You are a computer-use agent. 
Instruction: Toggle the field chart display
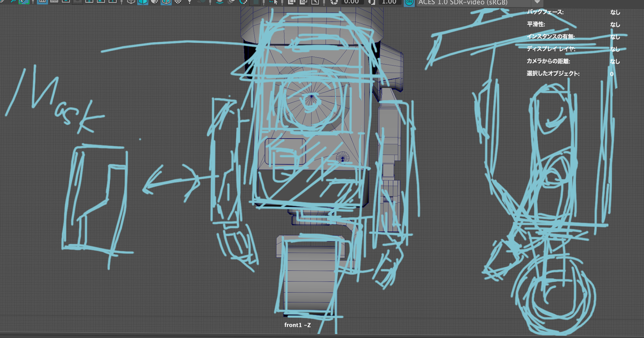89,2
